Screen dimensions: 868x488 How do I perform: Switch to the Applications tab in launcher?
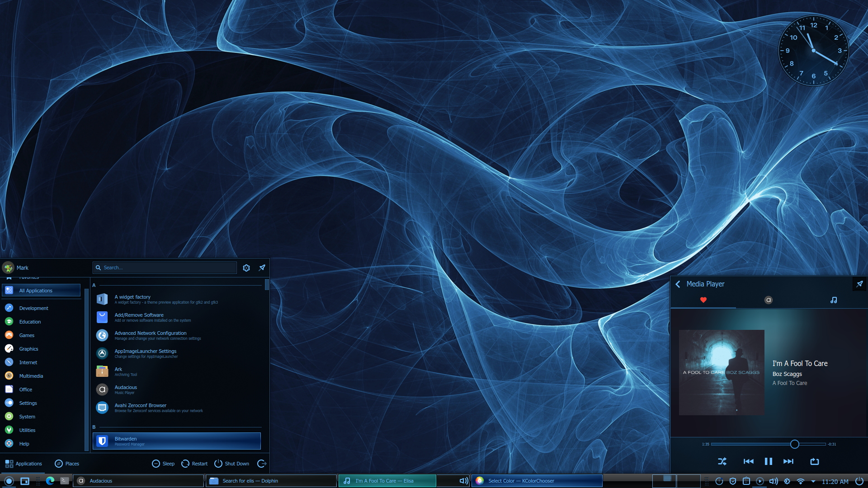[x=24, y=464]
